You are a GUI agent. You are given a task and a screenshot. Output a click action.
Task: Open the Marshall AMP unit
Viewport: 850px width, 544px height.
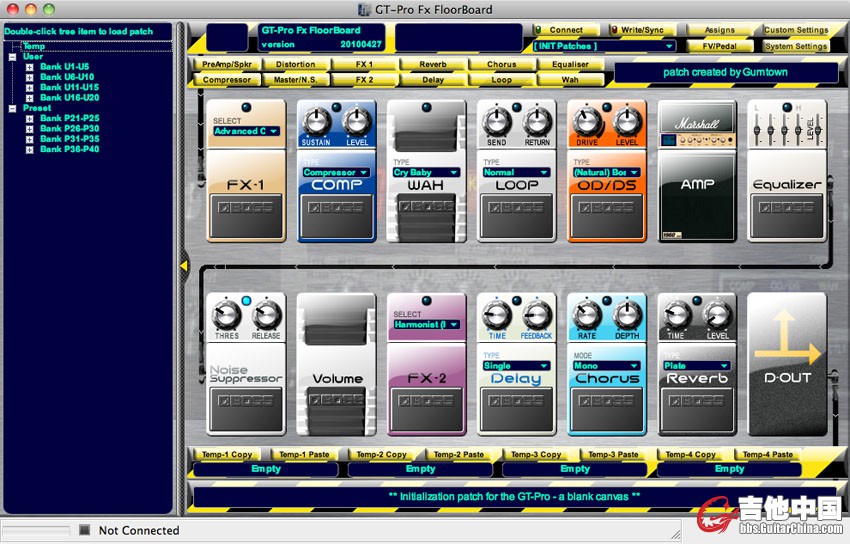[x=697, y=171]
